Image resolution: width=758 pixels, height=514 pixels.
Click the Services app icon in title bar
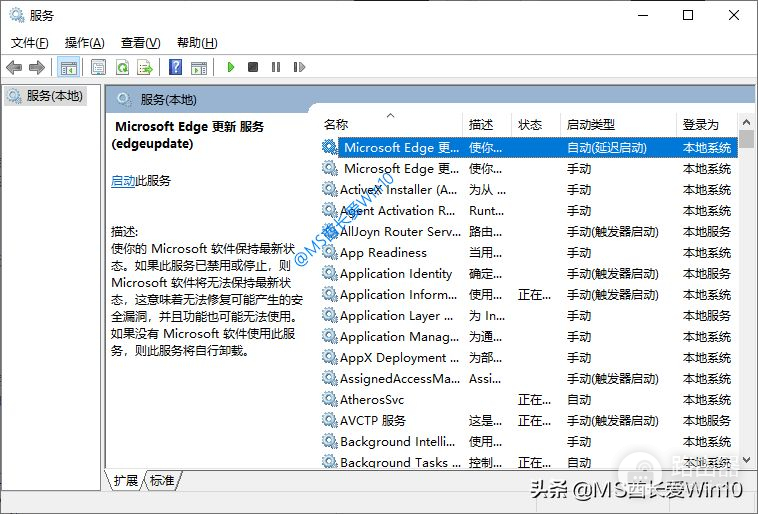17,15
